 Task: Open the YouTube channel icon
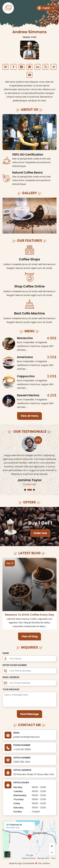(30, 75)
